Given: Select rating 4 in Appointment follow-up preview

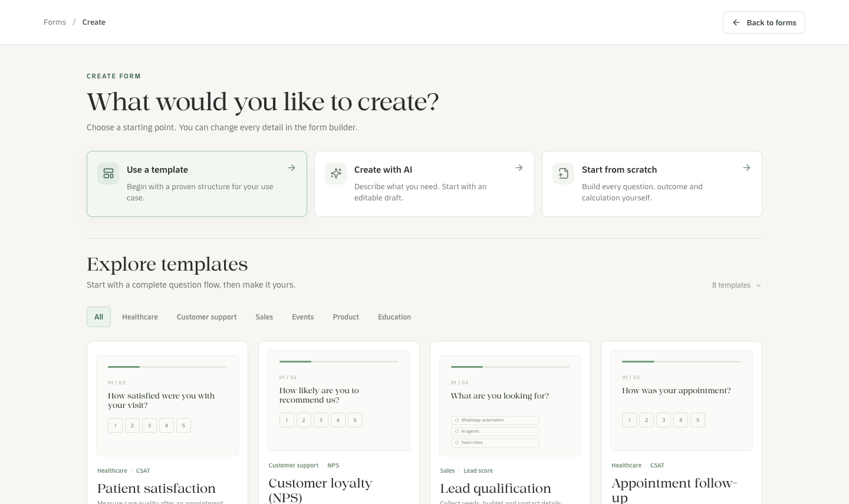Looking at the screenshot, I should 680,420.
